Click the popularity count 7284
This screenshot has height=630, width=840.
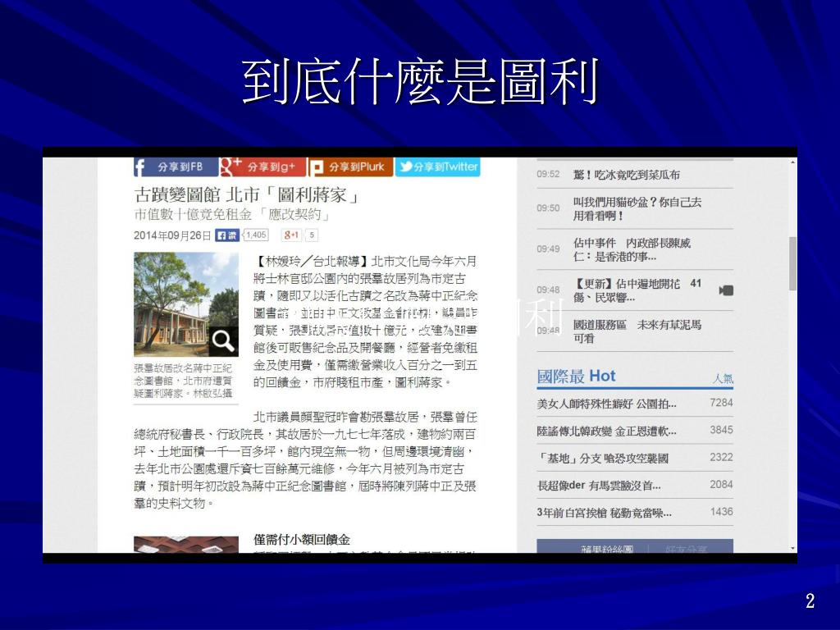coord(721,403)
